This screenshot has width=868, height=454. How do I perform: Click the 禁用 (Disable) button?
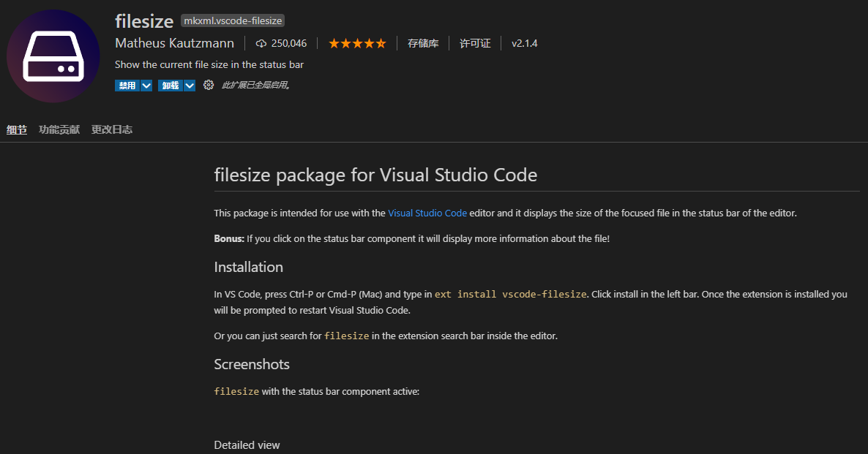(127, 85)
